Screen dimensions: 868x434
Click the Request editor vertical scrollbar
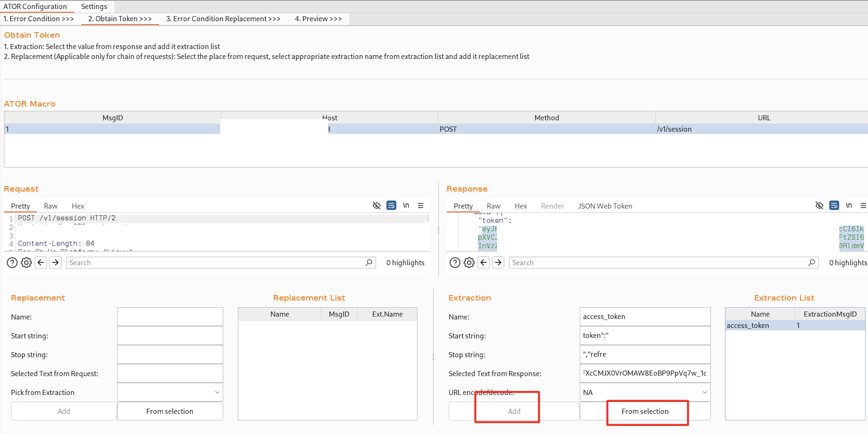click(428, 219)
